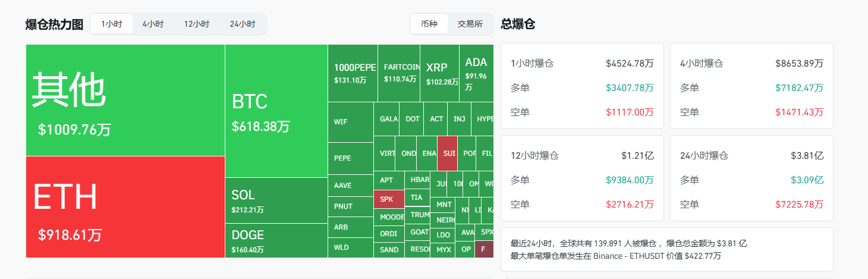
Task: Switch to the 4小时 heatmap tab
Action: pos(153,24)
